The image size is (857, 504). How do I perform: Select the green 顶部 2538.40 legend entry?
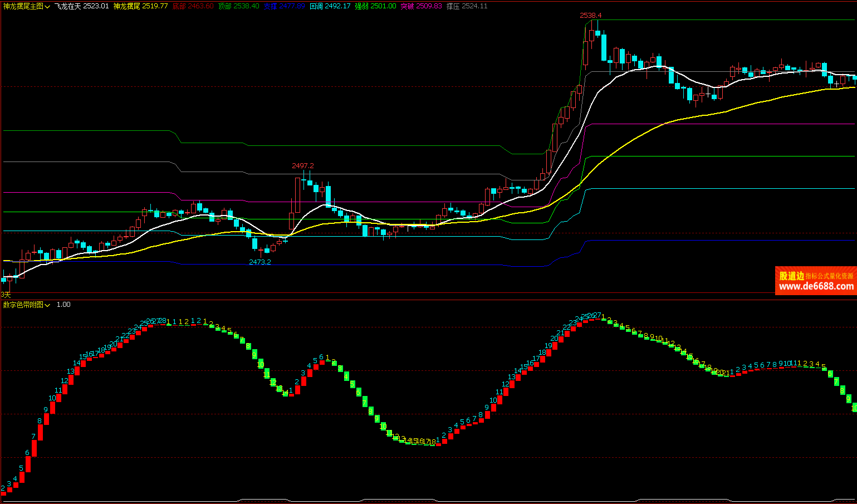238,6
